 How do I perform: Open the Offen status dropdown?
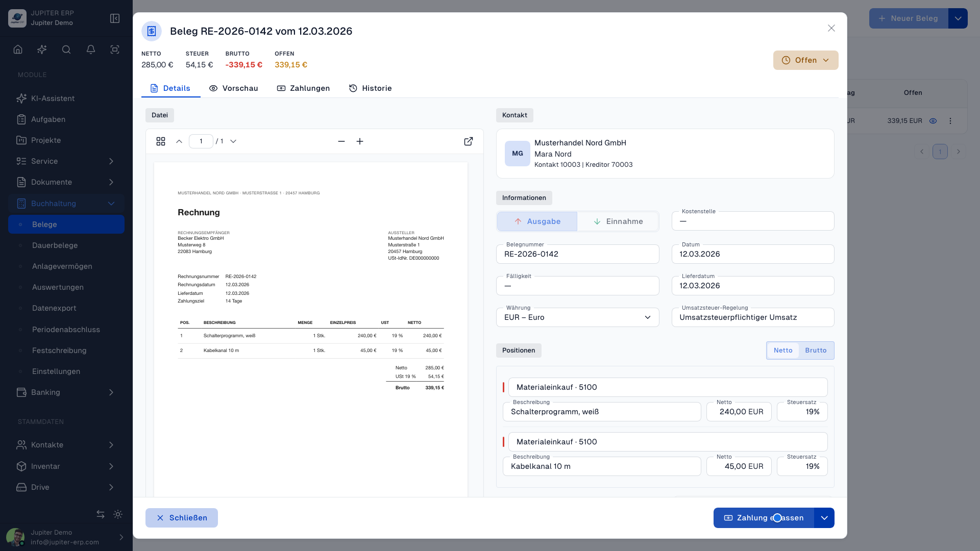(805, 60)
